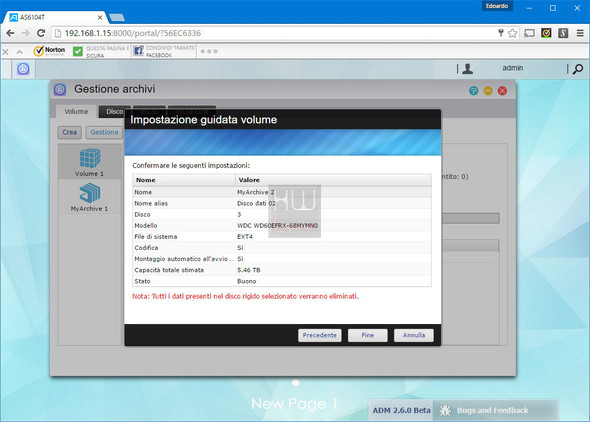
Task: Click the Nome column header
Action: coord(184,180)
